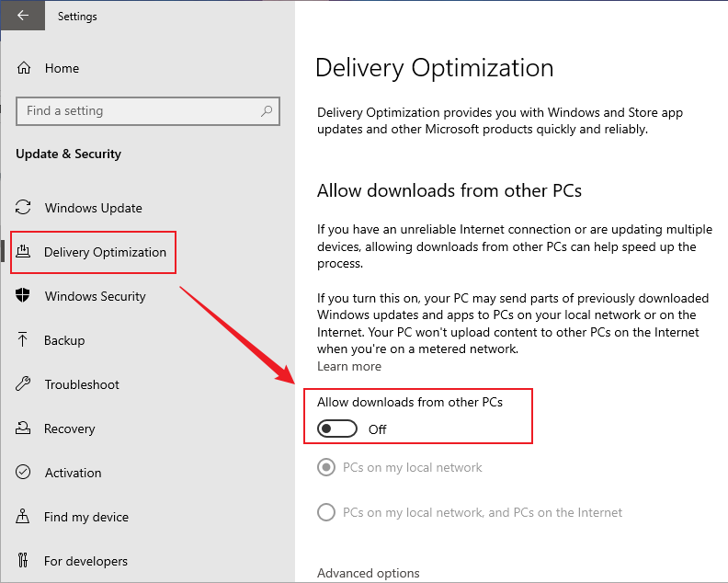Screen dimensions: 728x583
Task: Click the Backup upload arrow icon
Action: pos(25,340)
